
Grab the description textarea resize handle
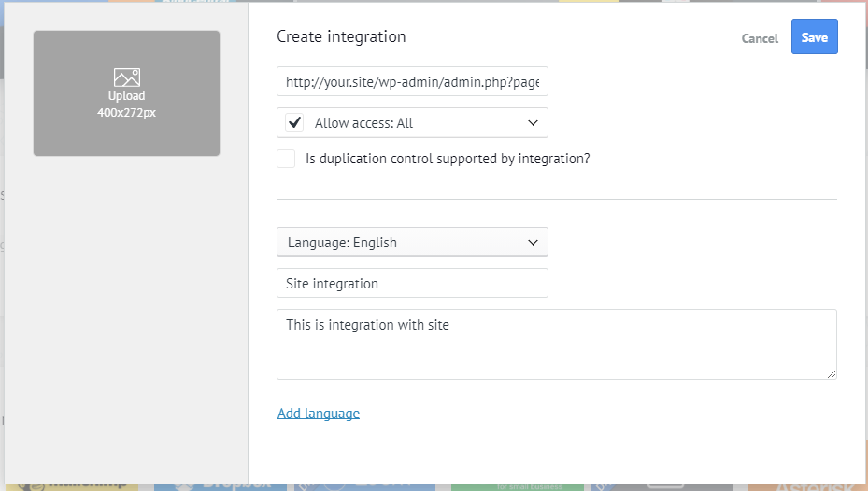coord(832,374)
